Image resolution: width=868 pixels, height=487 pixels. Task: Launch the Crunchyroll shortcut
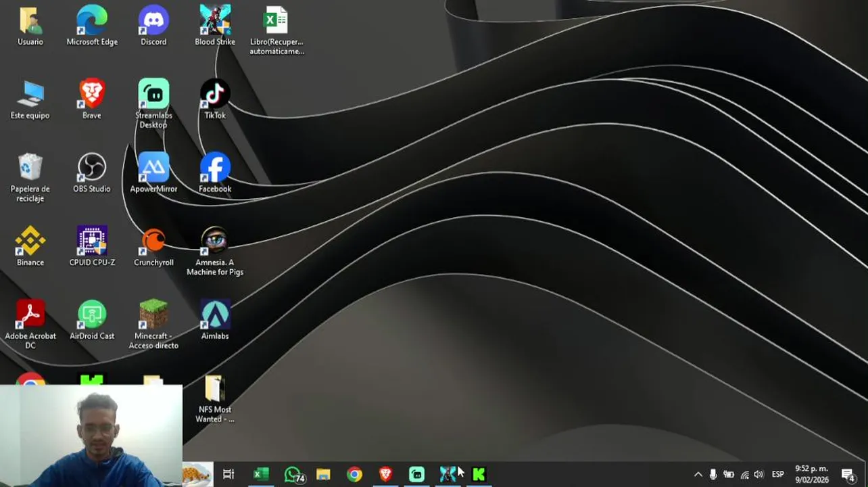[x=153, y=248]
